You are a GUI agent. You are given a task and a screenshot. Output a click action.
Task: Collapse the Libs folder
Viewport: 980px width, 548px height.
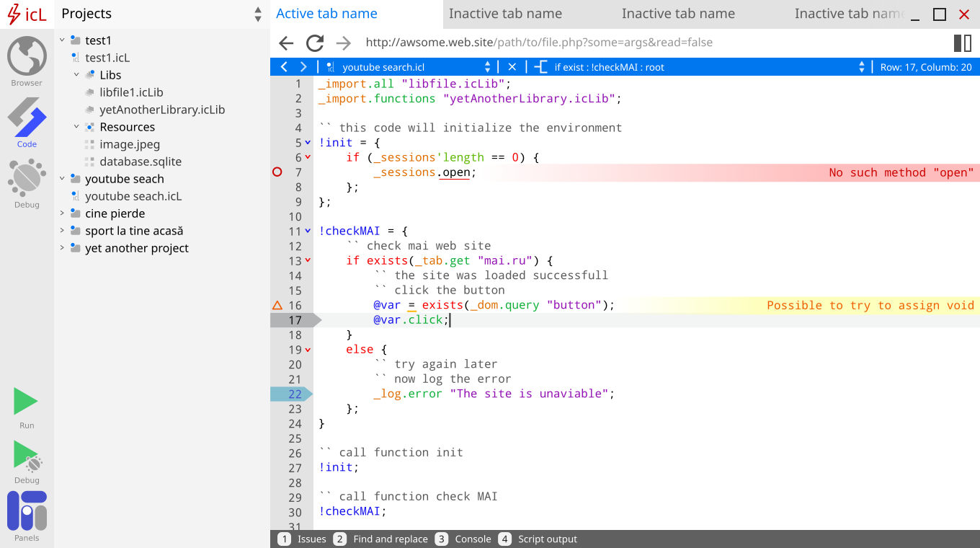tap(76, 75)
